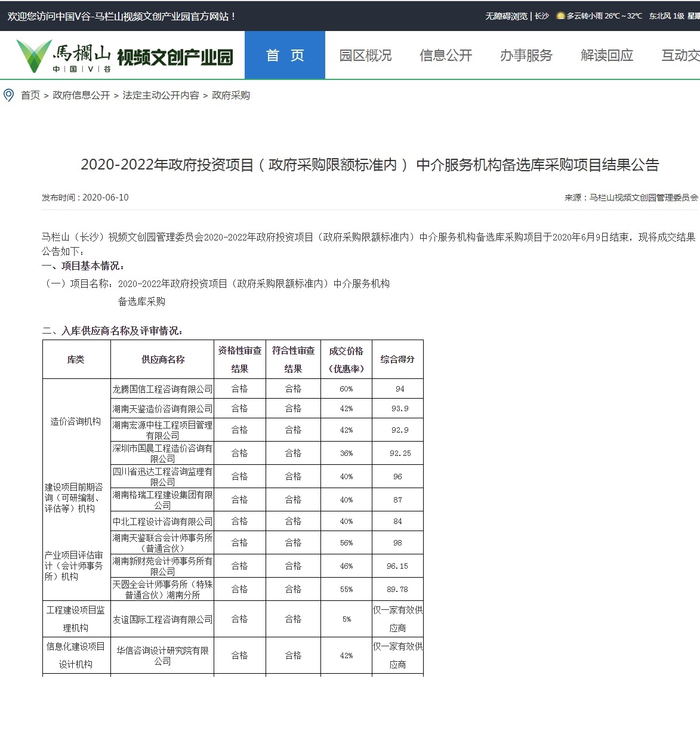Click the weather icon in top bar
The width and height of the screenshot is (700, 737).
coord(560,16)
